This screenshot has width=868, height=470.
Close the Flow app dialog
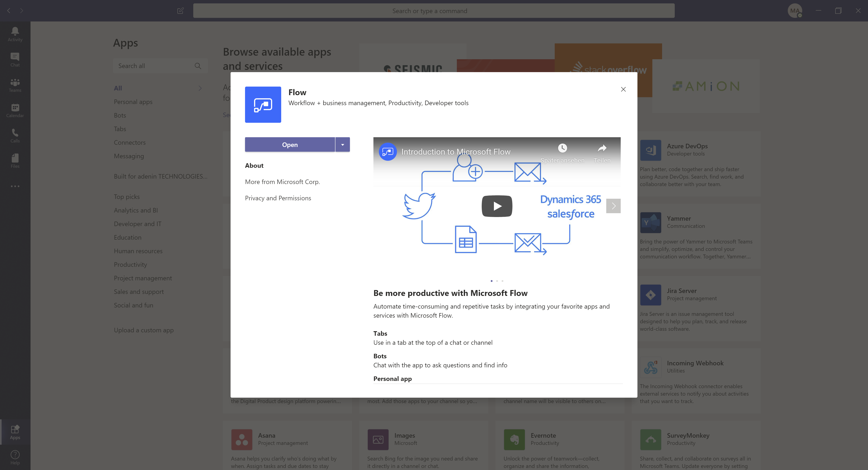pos(623,89)
